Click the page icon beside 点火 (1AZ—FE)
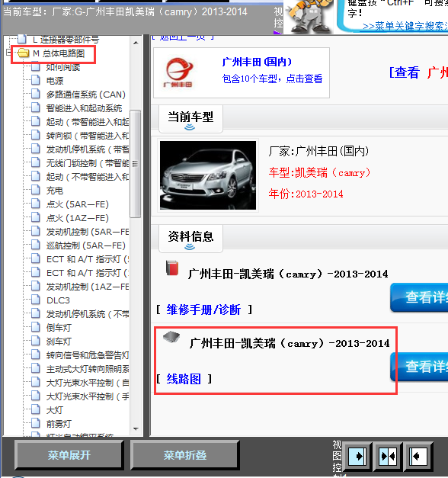448x478 pixels. tap(36, 217)
